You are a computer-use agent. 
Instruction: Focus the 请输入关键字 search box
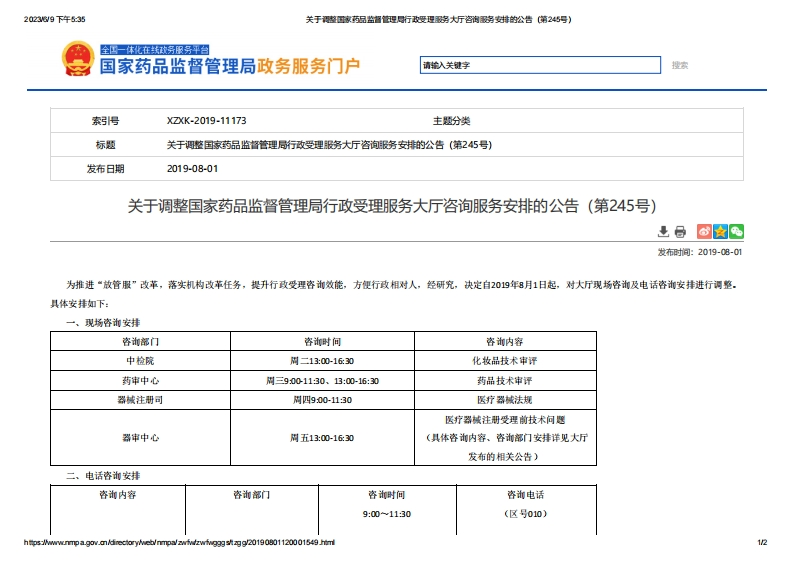tap(540, 66)
